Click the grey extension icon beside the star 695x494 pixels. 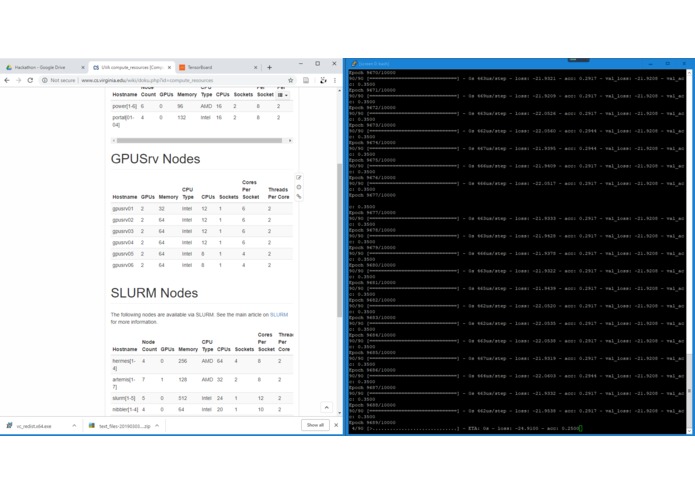point(306,80)
